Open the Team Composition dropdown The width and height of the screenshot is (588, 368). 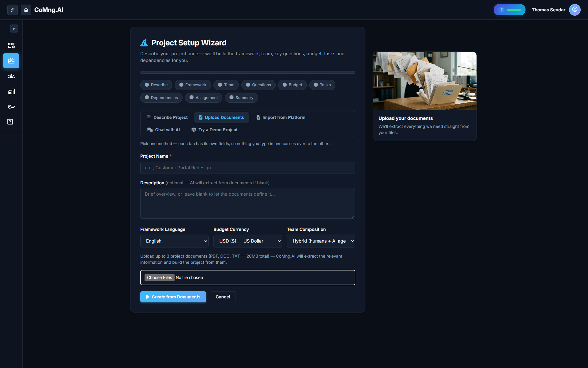pos(321,241)
